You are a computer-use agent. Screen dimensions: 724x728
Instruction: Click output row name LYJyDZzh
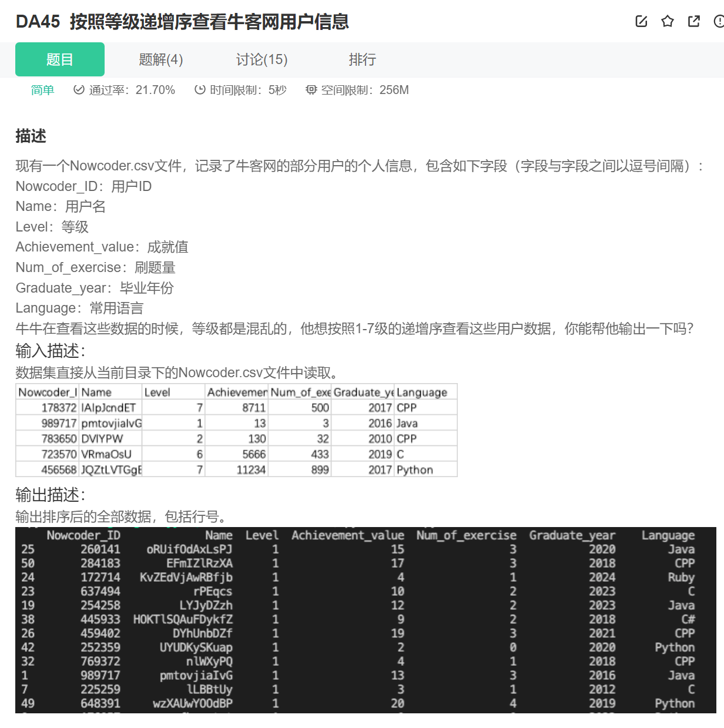coord(206,606)
